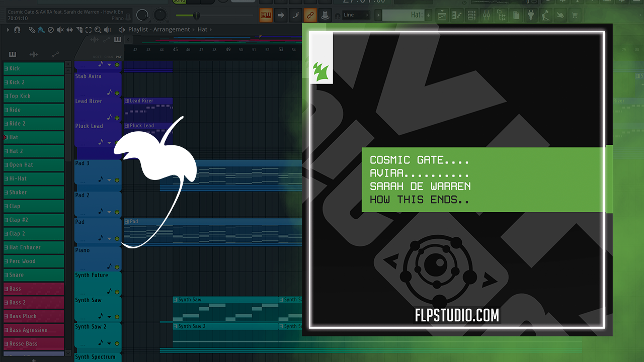Toggle the Pad 2 track mute light

[117, 211]
